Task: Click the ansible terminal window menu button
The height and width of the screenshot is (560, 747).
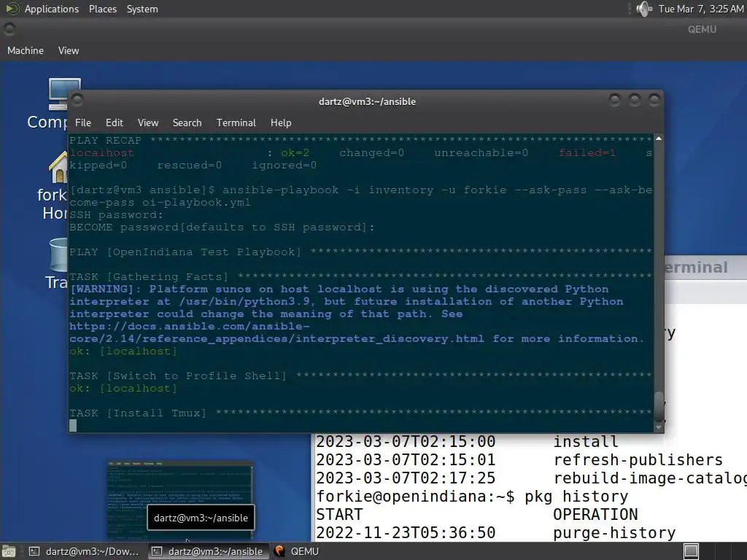Action: click(x=77, y=100)
